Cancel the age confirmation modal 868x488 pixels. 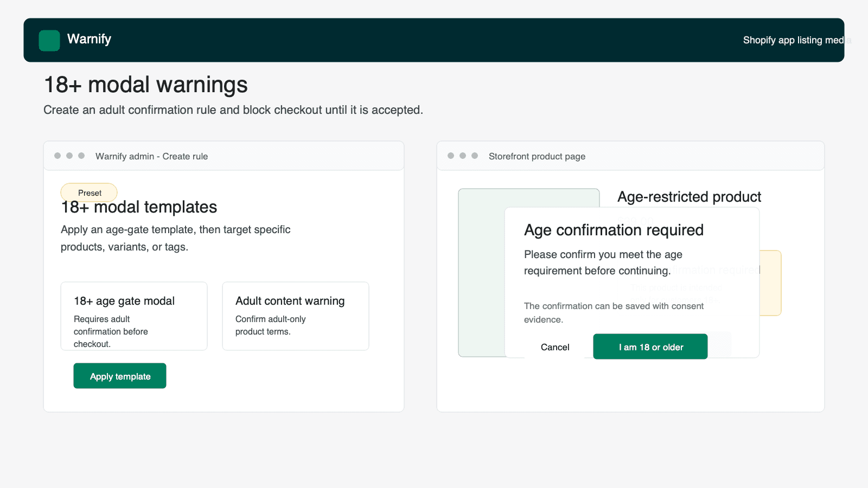pos(555,347)
